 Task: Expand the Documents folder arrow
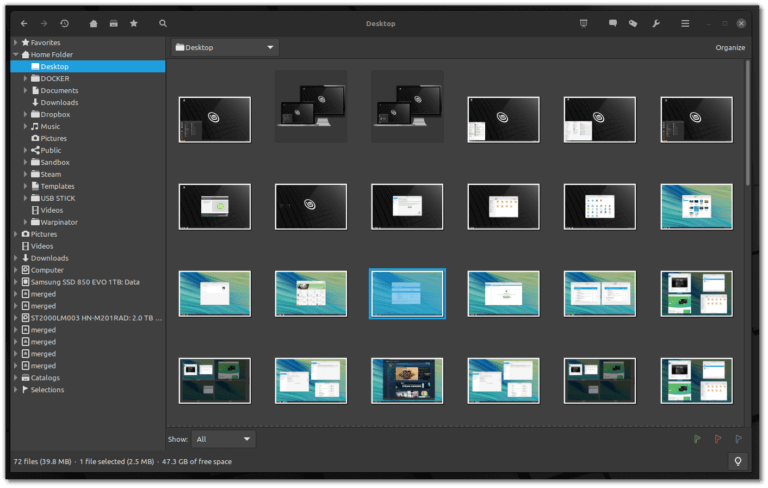click(25, 91)
